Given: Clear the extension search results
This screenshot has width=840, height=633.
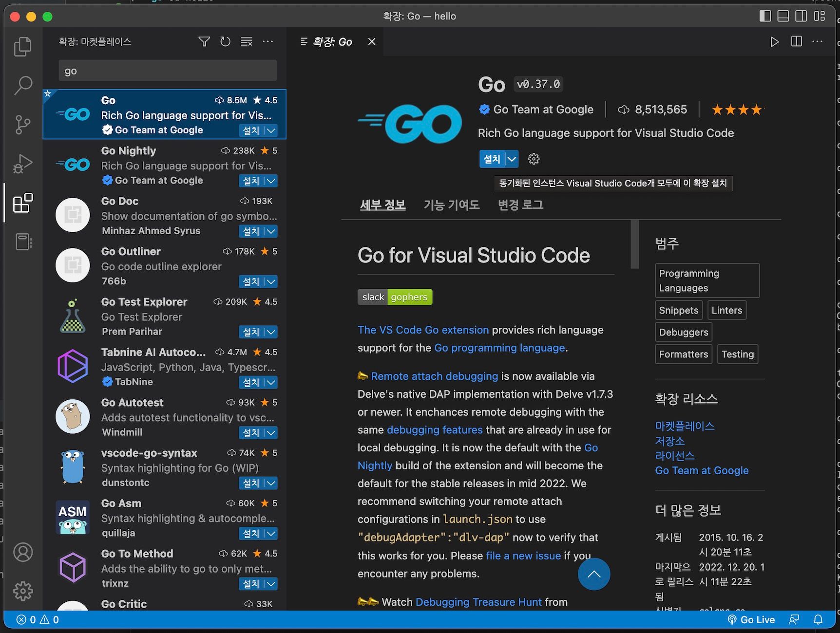Looking at the screenshot, I should 247,42.
